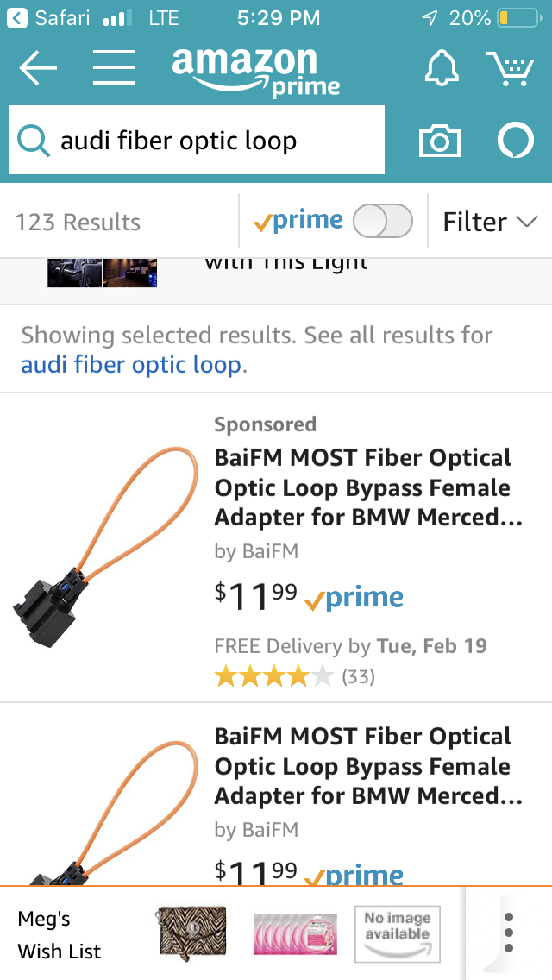Select the pink packaged wish list item
This screenshot has height=980, width=552.
pos(293,933)
